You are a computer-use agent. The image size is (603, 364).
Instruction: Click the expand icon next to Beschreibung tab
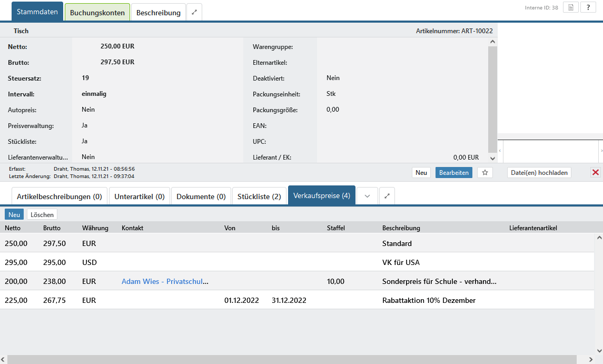click(x=194, y=12)
